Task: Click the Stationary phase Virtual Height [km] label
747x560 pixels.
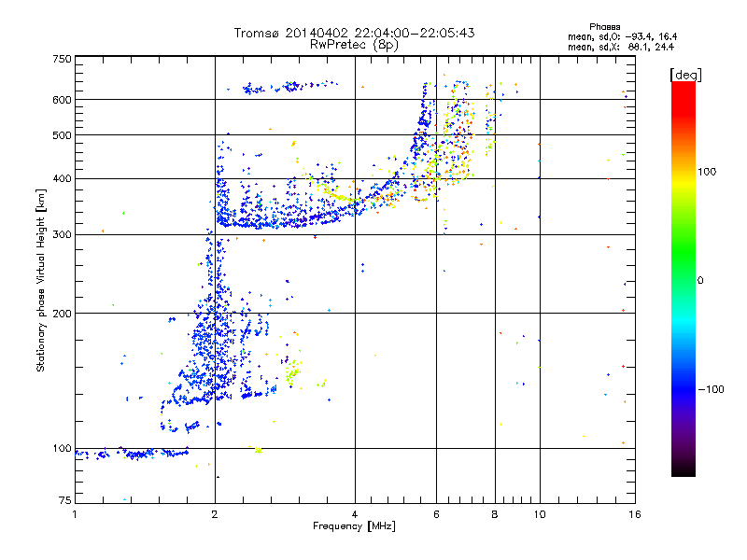Action: (x=41, y=281)
